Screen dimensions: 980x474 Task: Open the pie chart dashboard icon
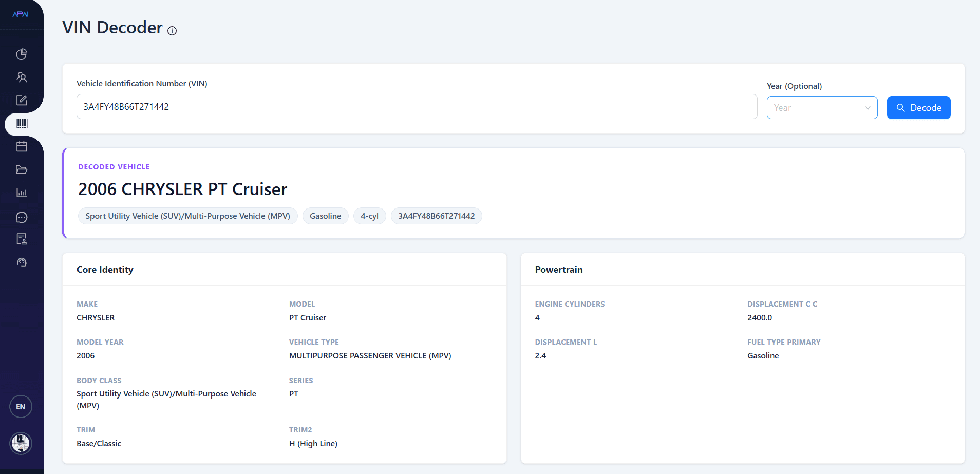click(22, 54)
